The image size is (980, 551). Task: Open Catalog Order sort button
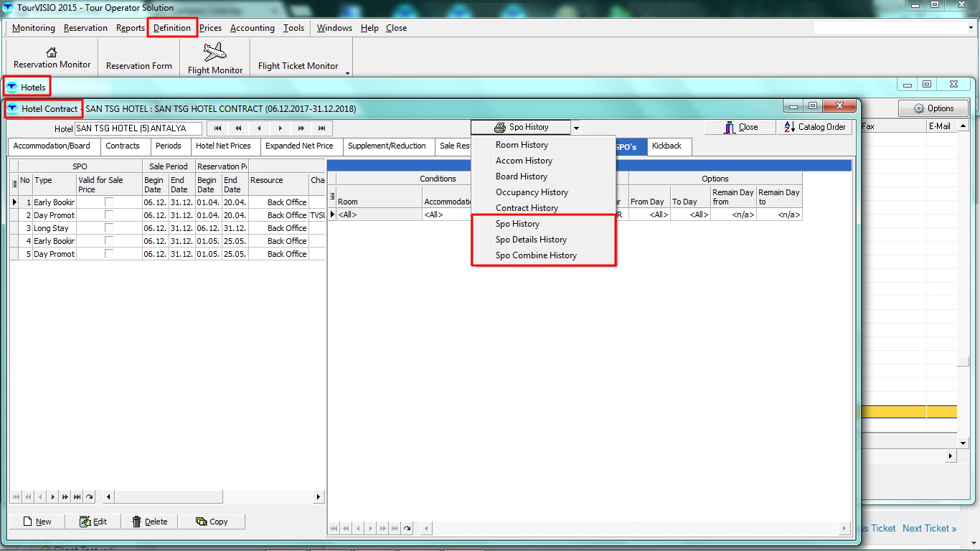(815, 127)
